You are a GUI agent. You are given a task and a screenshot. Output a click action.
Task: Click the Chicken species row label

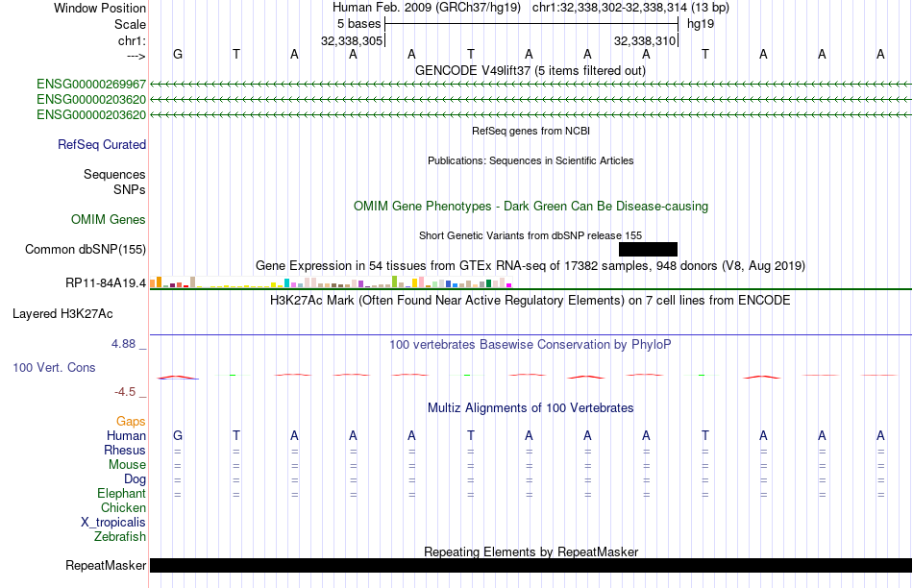point(123,507)
